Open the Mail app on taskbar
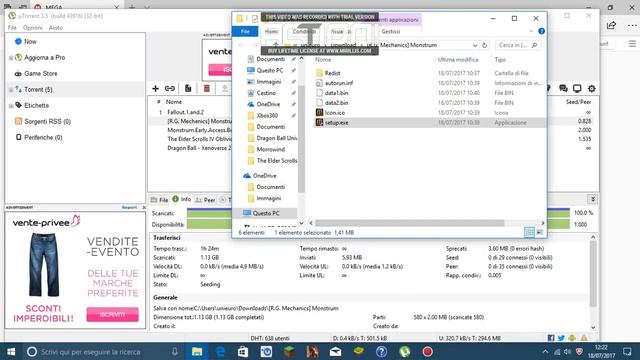This screenshot has height=360, width=640. [336, 351]
